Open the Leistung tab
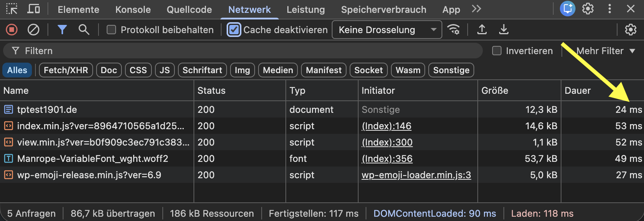The width and height of the screenshot is (644, 221). pos(306,10)
